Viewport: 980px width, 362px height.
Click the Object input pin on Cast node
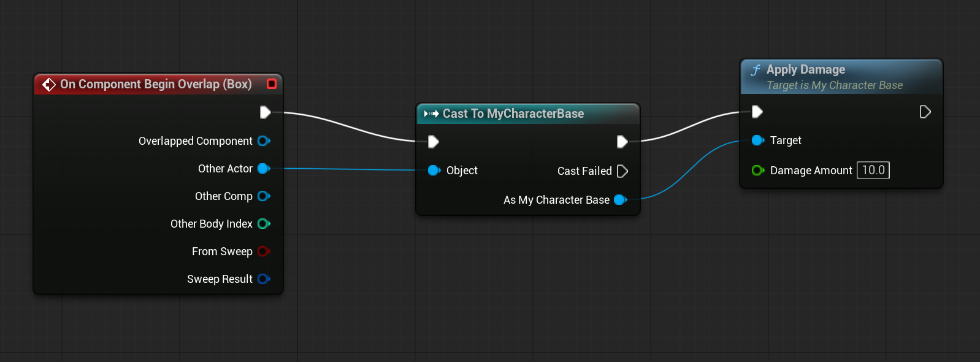(434, 171)
